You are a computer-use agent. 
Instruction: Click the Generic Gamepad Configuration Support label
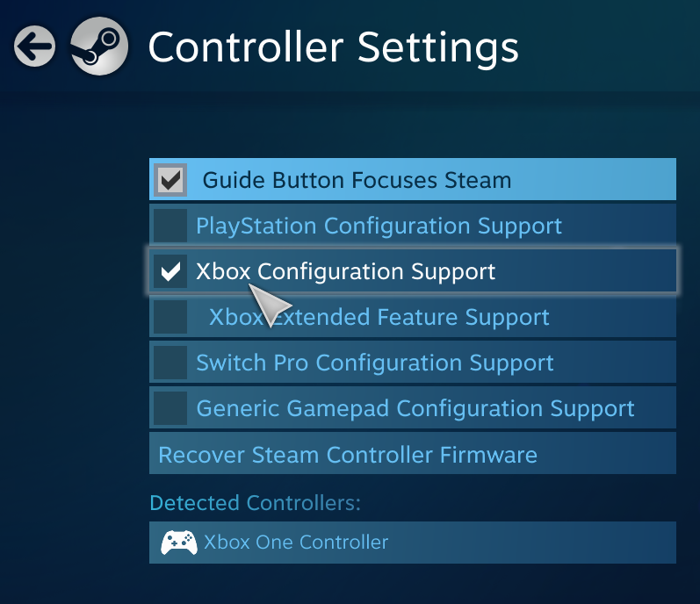coord(415,408)
